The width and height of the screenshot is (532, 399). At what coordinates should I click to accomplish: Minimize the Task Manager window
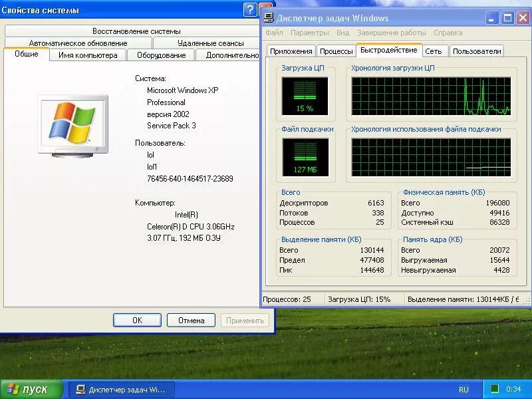click(492, 18)
